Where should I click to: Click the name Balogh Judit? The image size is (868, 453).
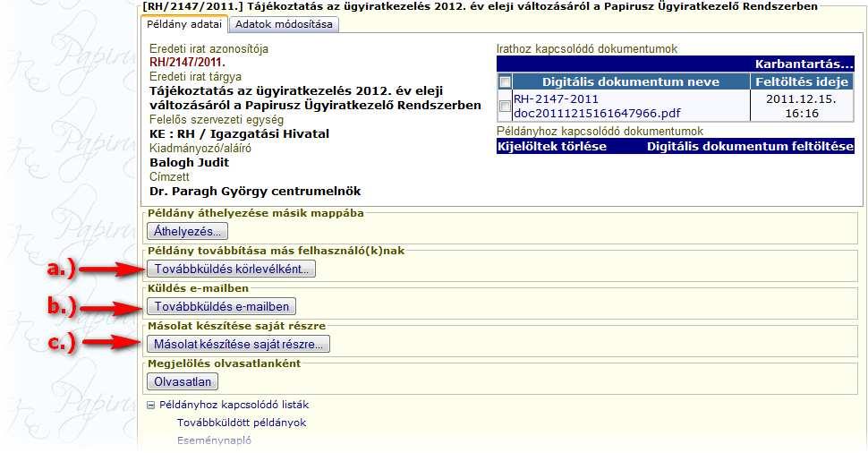[x=190, y=163]
